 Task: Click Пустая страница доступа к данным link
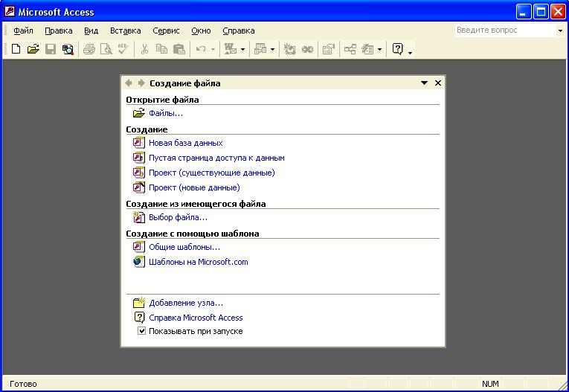tap(216, 158)
